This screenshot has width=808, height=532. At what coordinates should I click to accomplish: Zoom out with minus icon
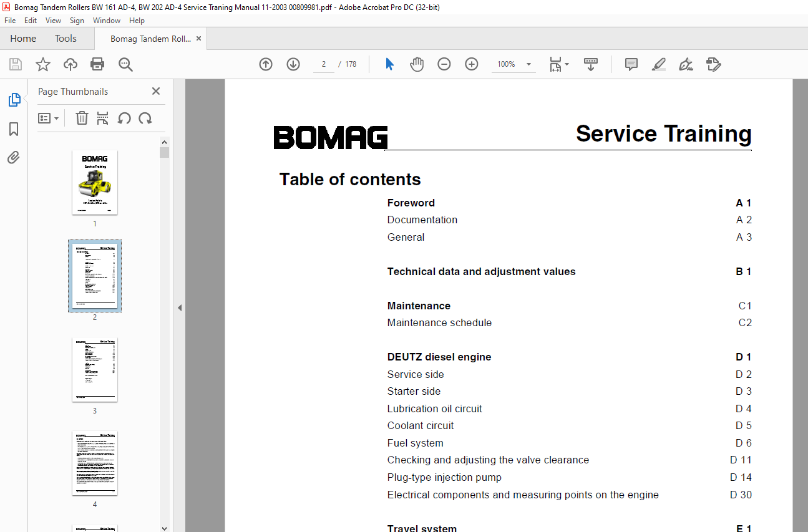pos(444,64)
